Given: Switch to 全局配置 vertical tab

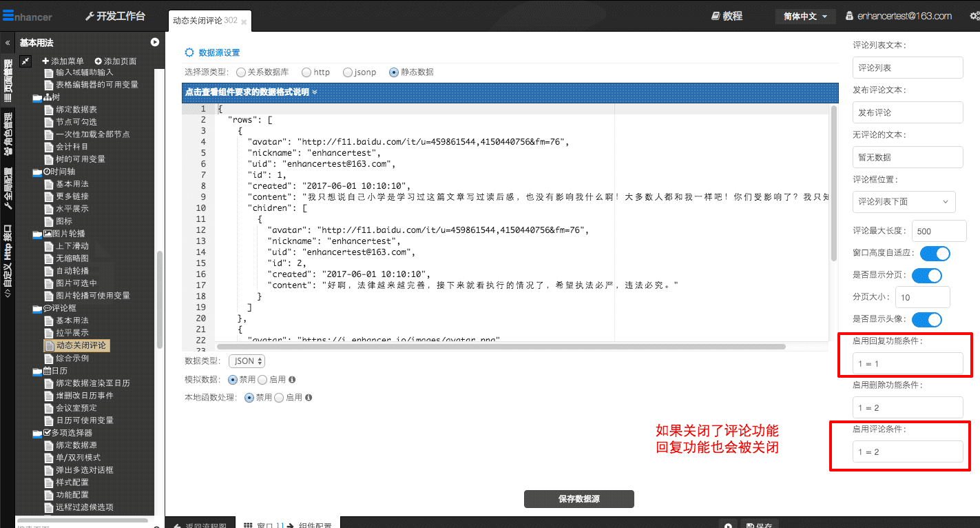Looking at the screenshot, I should (x=8, y=188).
